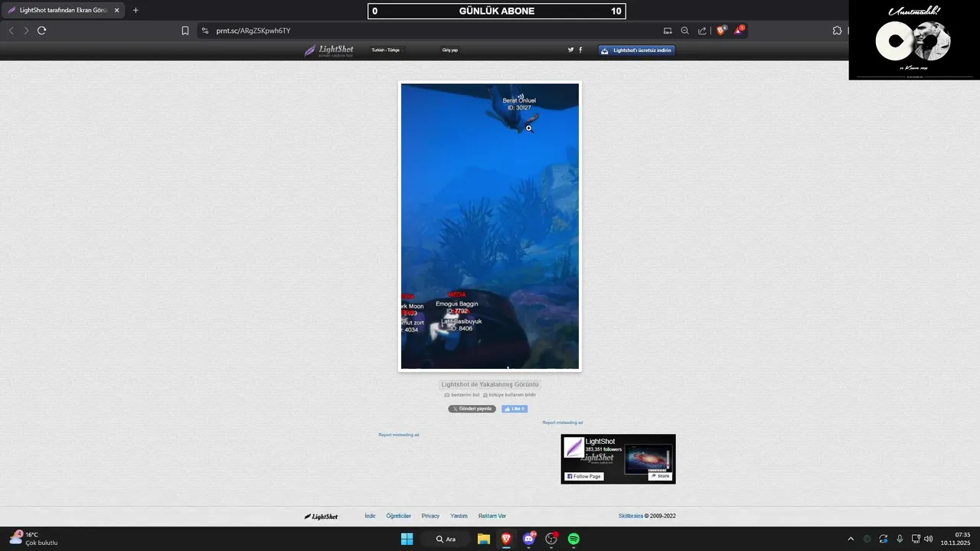The width and height of the screenshot is (980, 551).
Task: Click the prnt.sc address bar URL
Action: [x=253, y=31]
